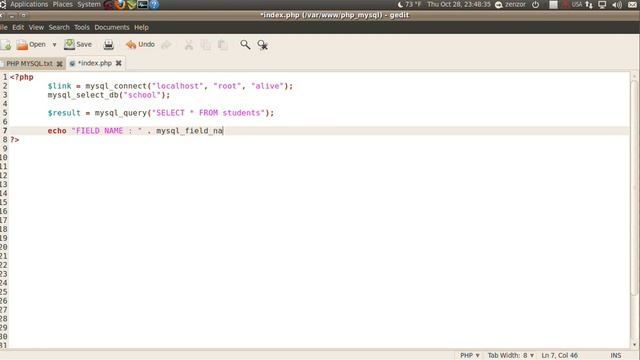Open the Places menu in top panel
Image resolution: width=640 pixels, height=360 pixels.
point(62,4)
